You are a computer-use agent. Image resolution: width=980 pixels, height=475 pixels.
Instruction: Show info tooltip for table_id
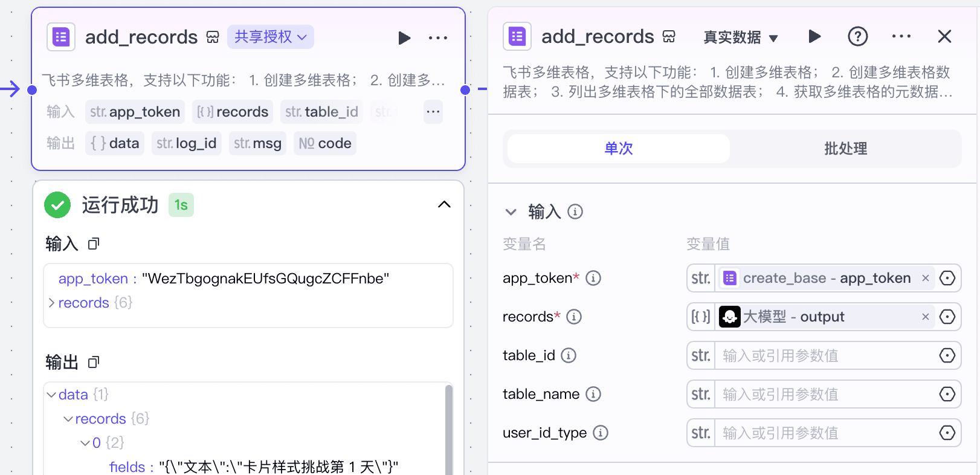pyautogui.click(x=569, y=355)
